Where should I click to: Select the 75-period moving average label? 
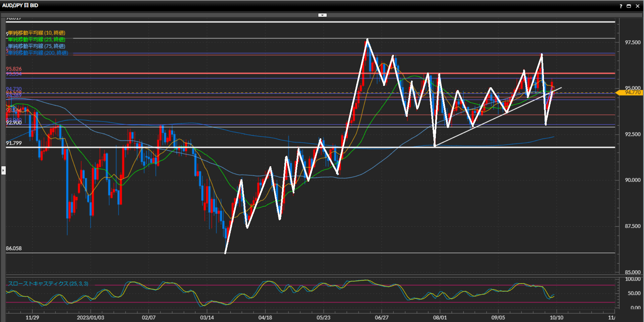click(x=37, y=46)
